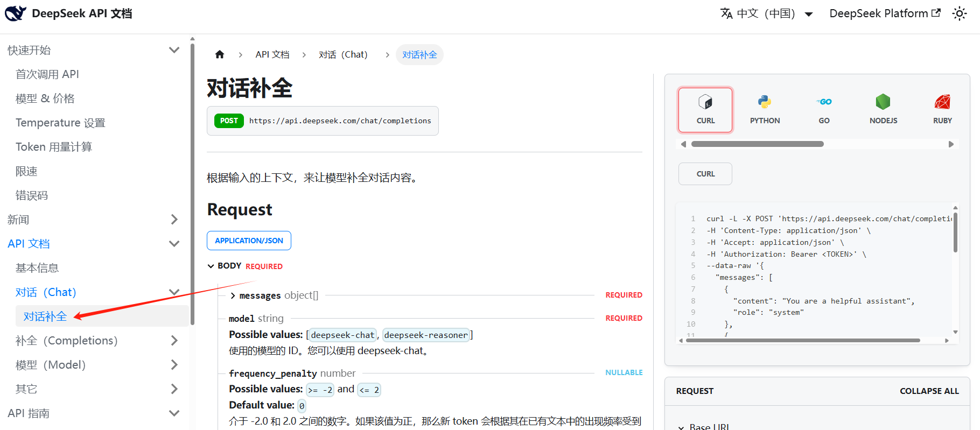Click the frequency_penalty parameter name

click(x=273, y=373)
